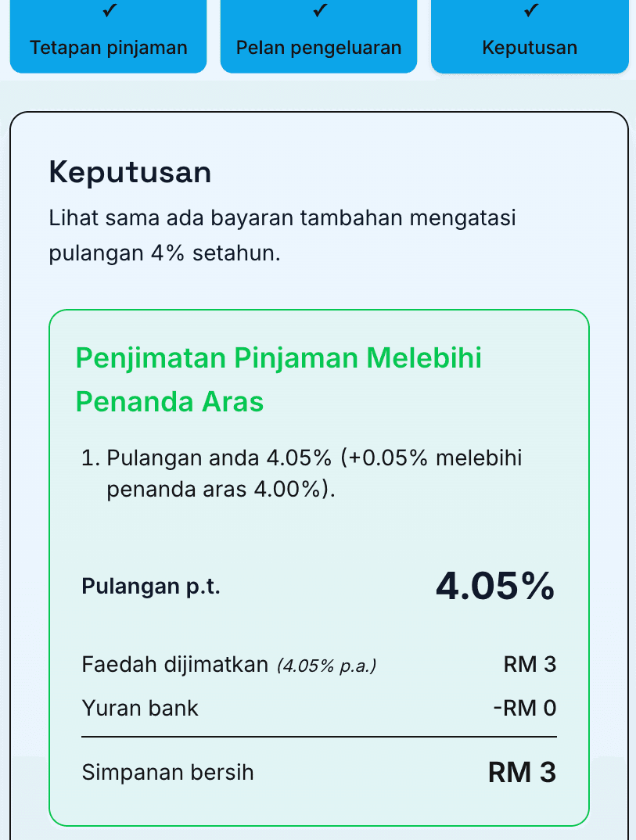Click the bold RM 3 net savings total
The height and width of the screenshot is (840, 636).
tap(522, 773)
